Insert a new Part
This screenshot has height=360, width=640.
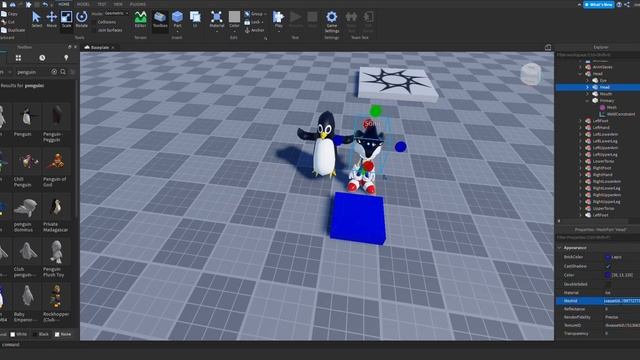[x=177, y=19]
